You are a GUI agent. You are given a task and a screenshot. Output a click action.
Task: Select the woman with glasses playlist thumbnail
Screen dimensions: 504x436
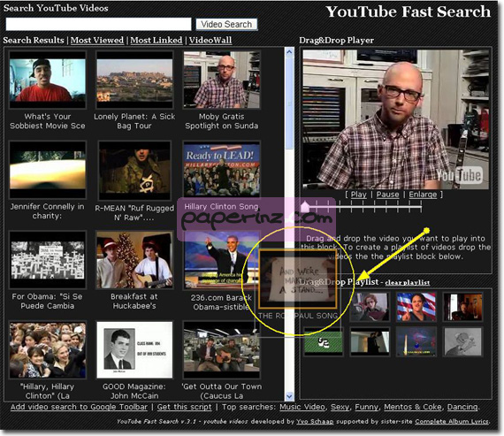[370, 307]
